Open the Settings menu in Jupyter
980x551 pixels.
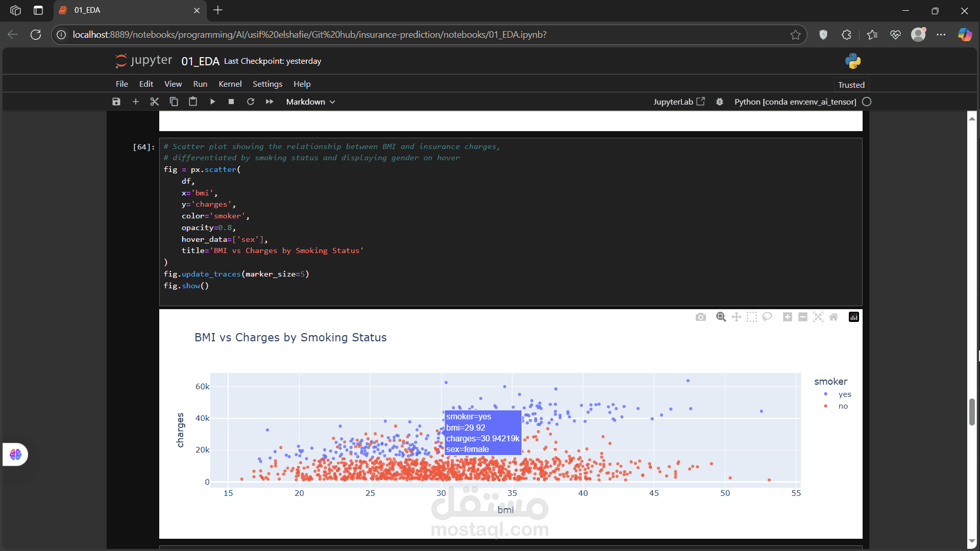point(267,84)
